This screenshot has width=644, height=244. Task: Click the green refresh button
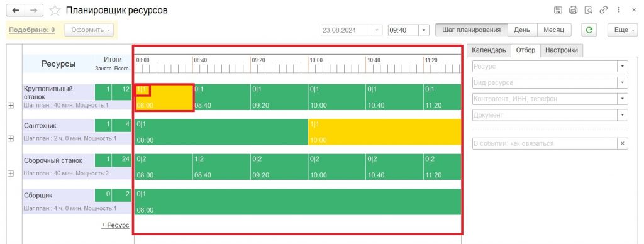(589, 30)
